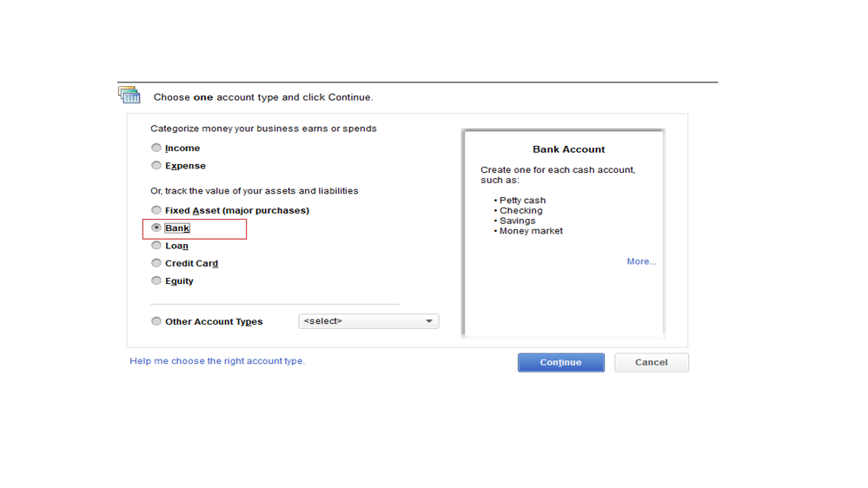The image size is (868, 488).
Task: Click the 'Petty cash' bullet text
Action: click(522, 201)
